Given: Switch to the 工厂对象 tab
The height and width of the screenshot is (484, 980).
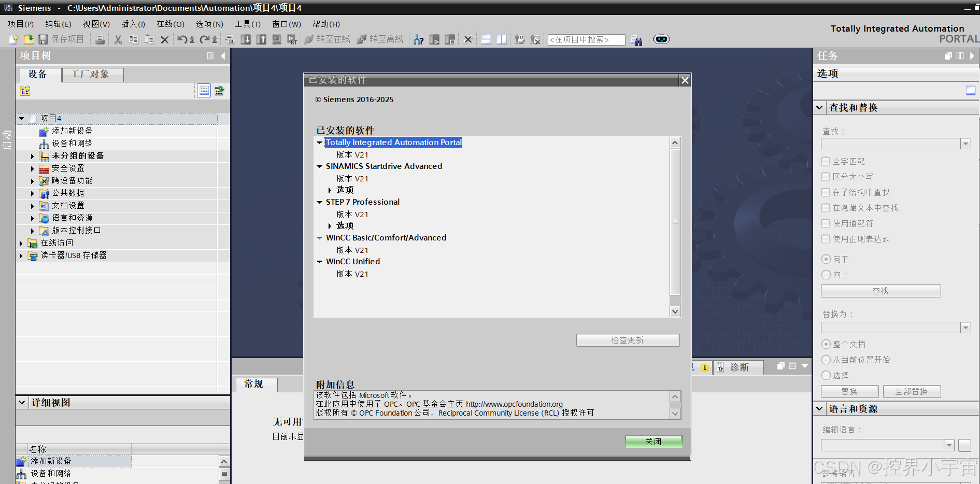Looking at the screenshot, I should [93, 75].
